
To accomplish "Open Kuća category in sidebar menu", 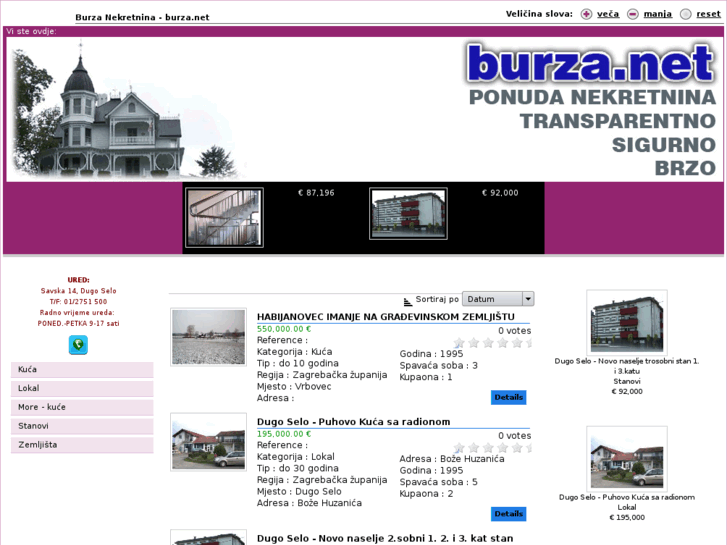I will pos(82,370).
